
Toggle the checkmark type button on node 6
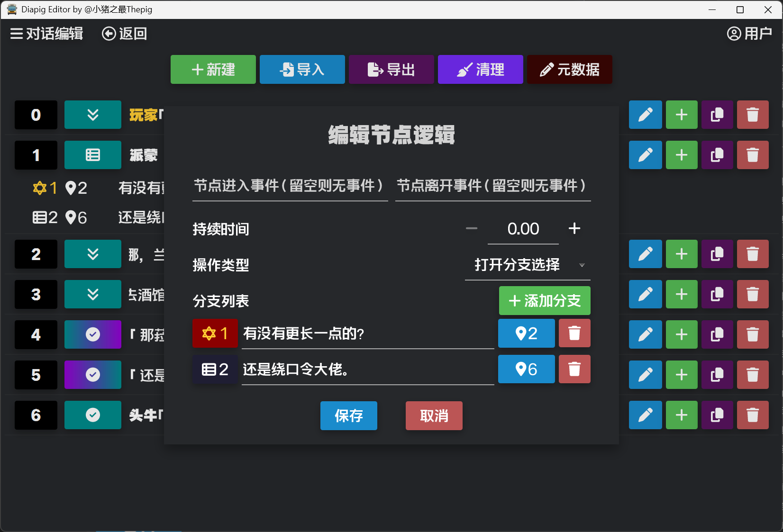tap(93, 415)
